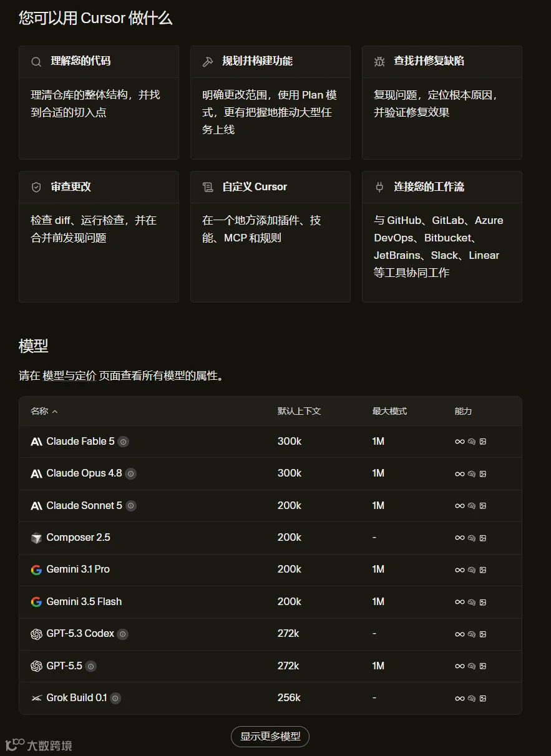The width and height of the screenshot is (551, 756).
Task: Expand the list with 显示更多模型
Action: point(270,737)
